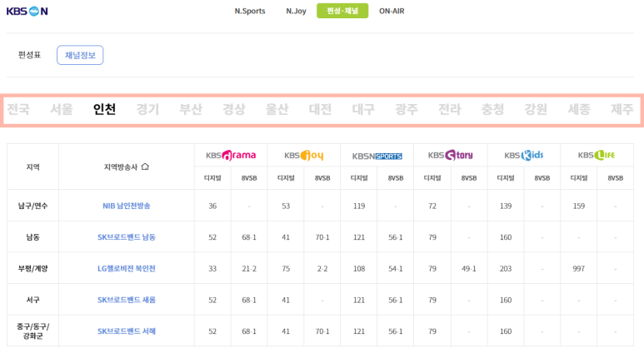Select the 세종 region tab
The image size is (644, 358).
tap(579, 109)
